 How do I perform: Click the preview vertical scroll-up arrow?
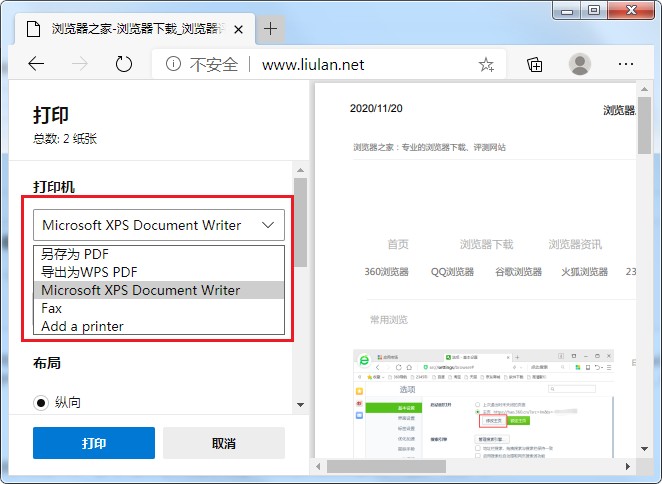tap(644, 89)
